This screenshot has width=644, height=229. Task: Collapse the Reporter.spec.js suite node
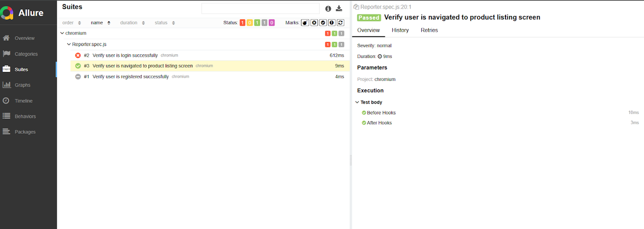tap(69, 44)
